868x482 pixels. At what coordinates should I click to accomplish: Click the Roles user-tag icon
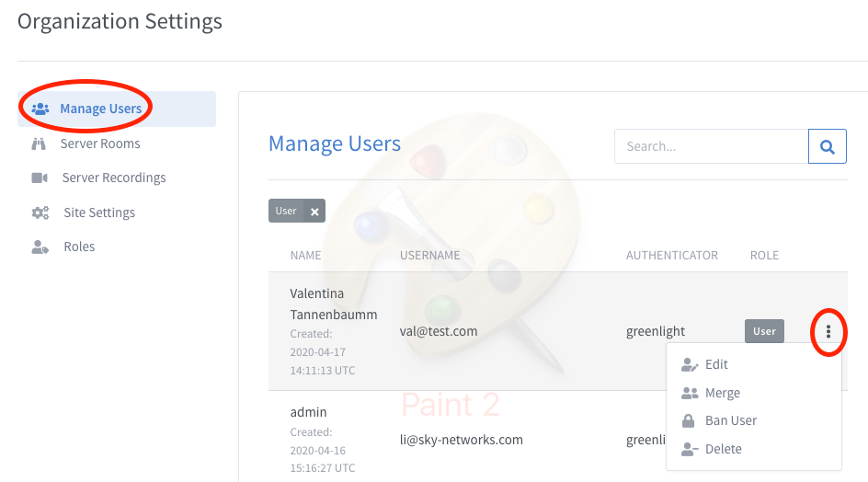[x=40, y=247]
